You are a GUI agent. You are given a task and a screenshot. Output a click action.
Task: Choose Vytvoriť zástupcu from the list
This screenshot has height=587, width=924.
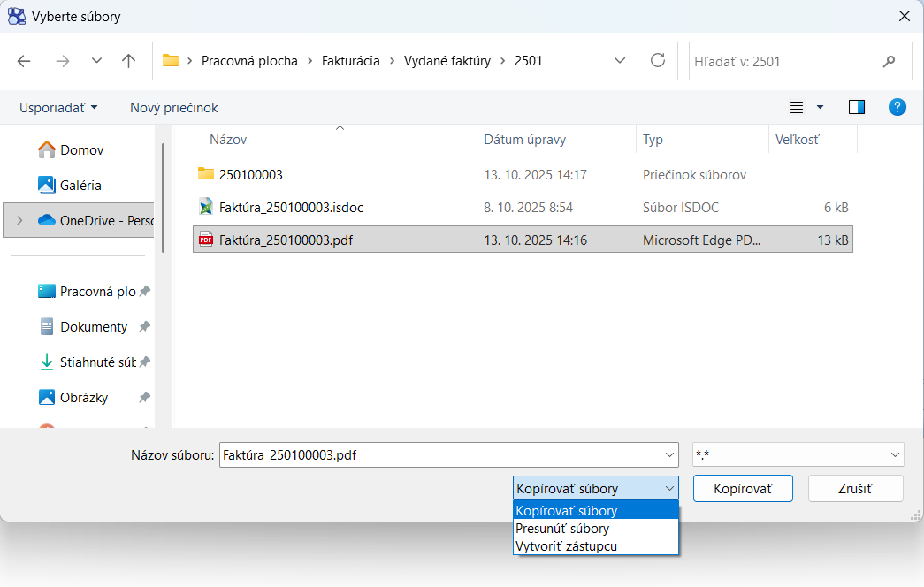tap(566, 546)
